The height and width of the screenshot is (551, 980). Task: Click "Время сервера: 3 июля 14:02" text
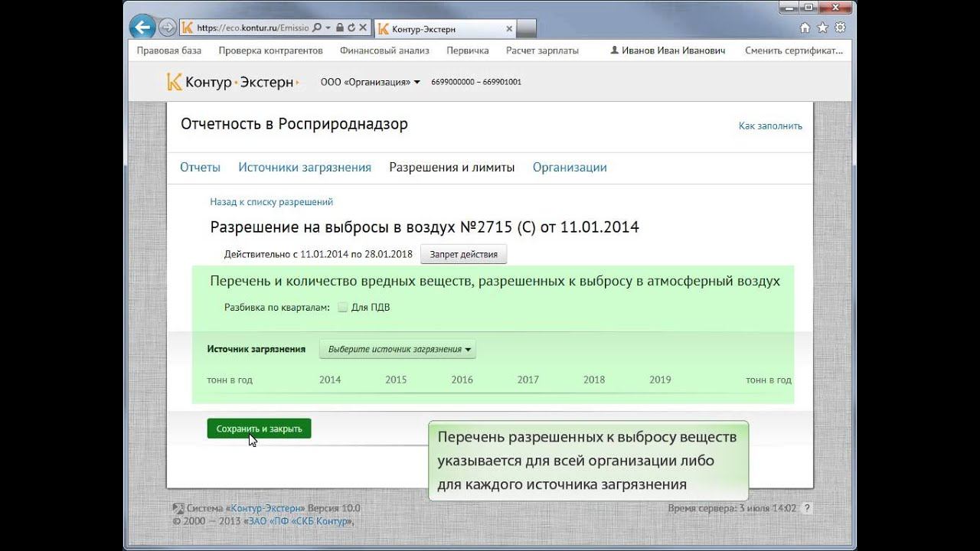[x=733, y=508]
